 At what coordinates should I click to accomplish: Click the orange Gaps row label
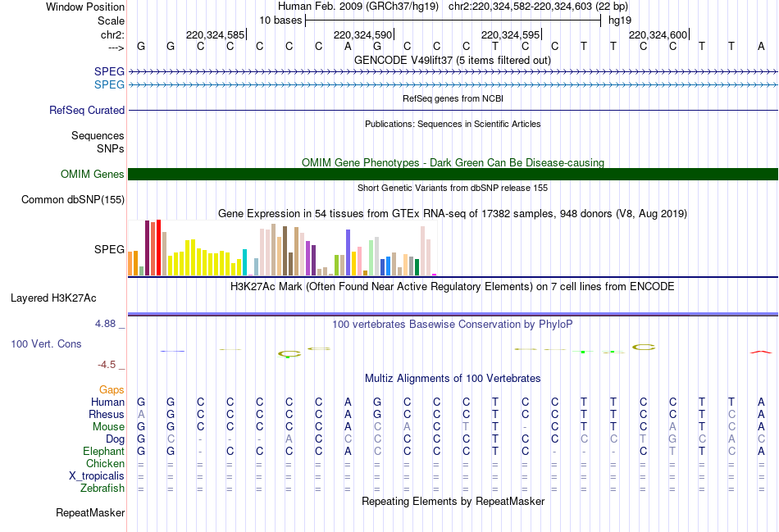pyautogui.click(x=112, y=390)
